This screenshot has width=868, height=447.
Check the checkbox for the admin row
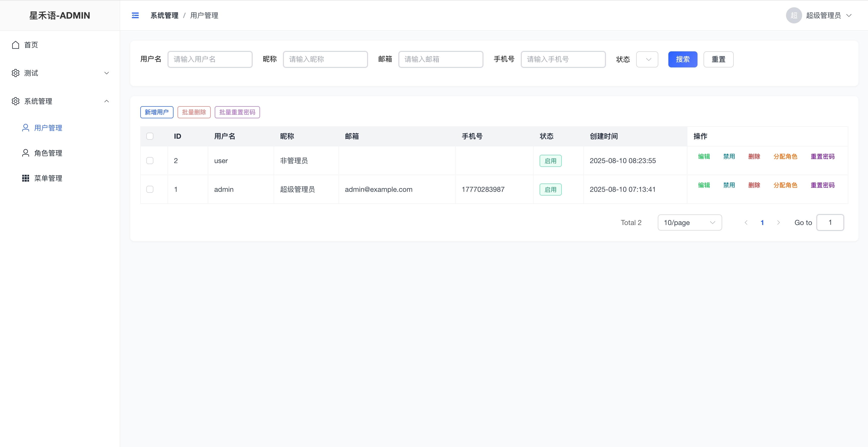150,189
